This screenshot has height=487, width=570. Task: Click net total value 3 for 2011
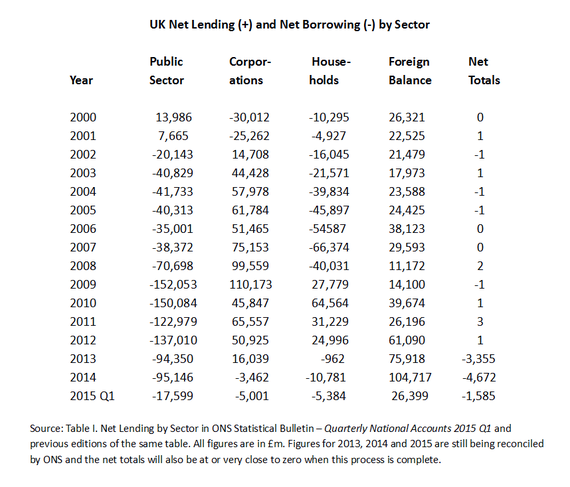coord(480,322)
